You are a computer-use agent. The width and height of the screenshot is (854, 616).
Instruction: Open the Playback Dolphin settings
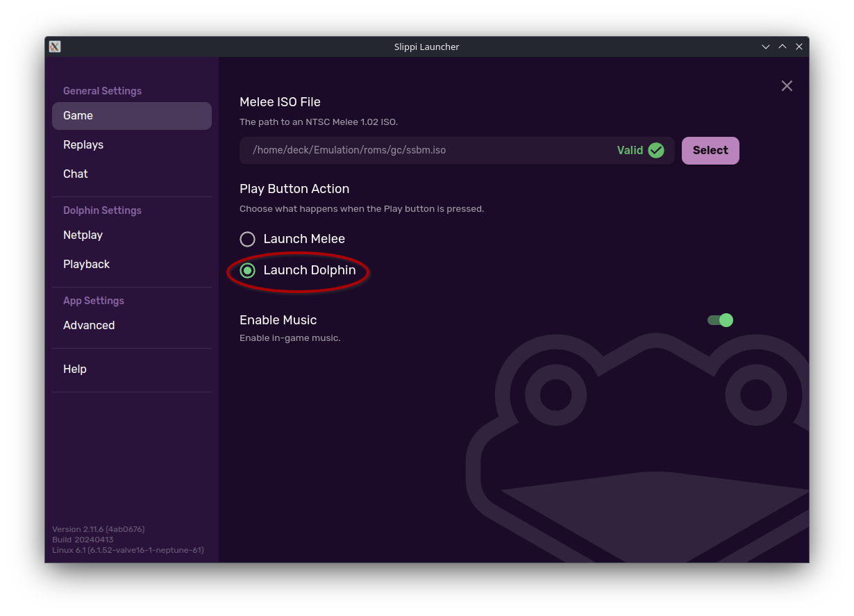click(x=132, y=265)
